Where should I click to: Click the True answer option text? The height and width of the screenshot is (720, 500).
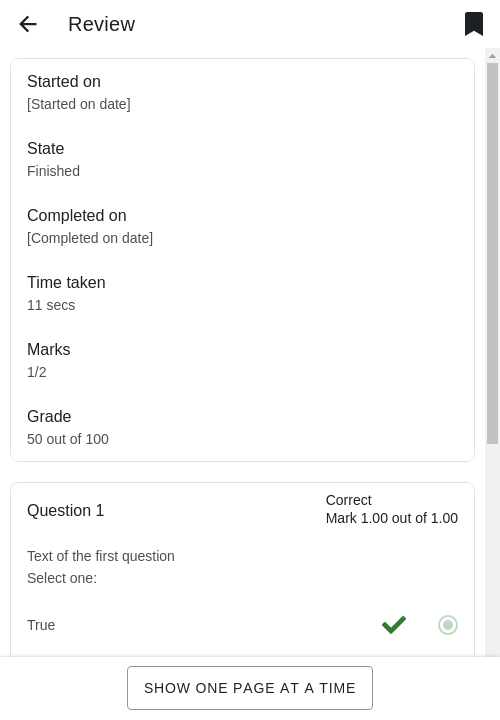click(41, 625)
